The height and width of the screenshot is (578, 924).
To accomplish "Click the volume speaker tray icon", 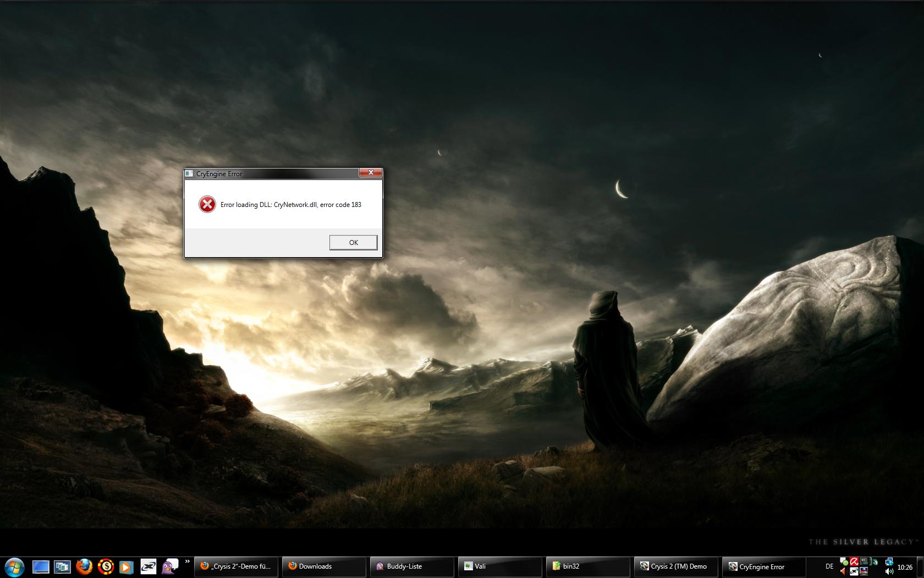I will coord(889,572).
